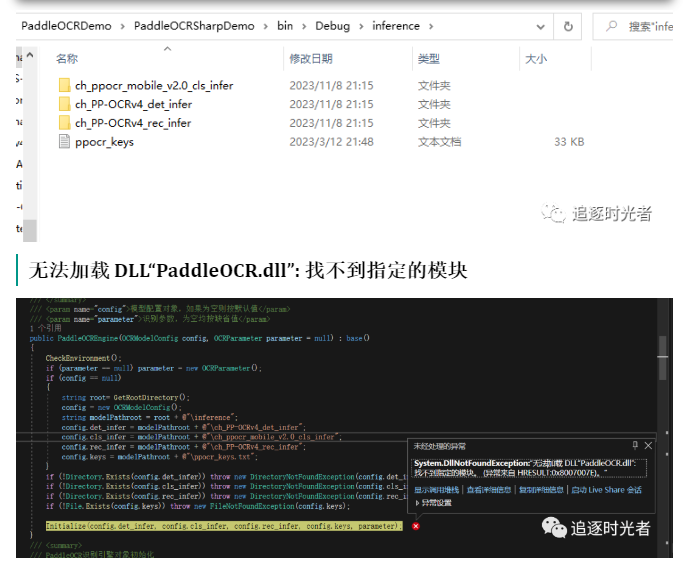Click the FileNotFoundException(config.keys) code line
The height and width of the screenshot is (564, 686).
click(198, 506)
